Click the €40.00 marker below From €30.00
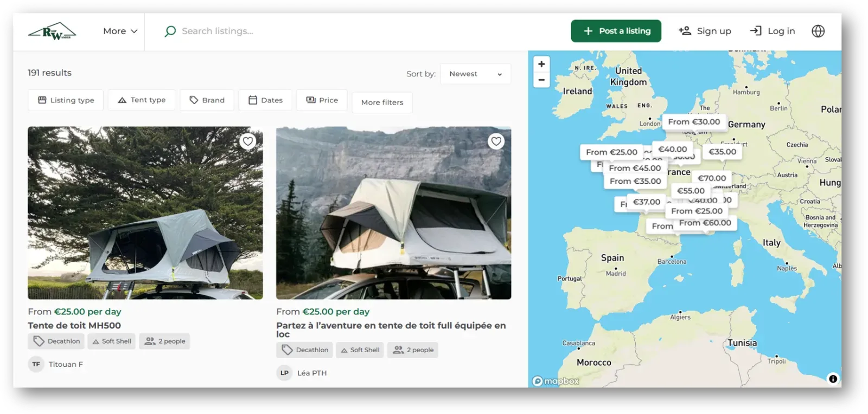 672,150
